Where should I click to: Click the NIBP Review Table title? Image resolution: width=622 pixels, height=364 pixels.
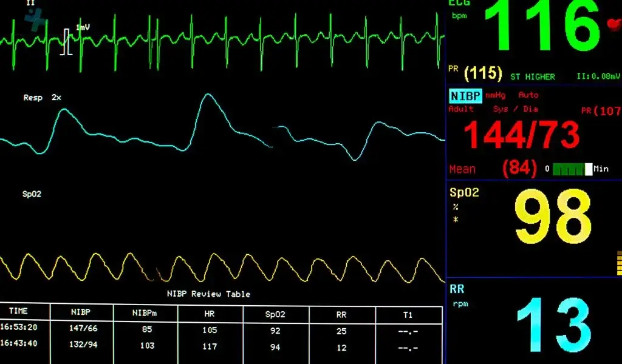tap(208, 294)
